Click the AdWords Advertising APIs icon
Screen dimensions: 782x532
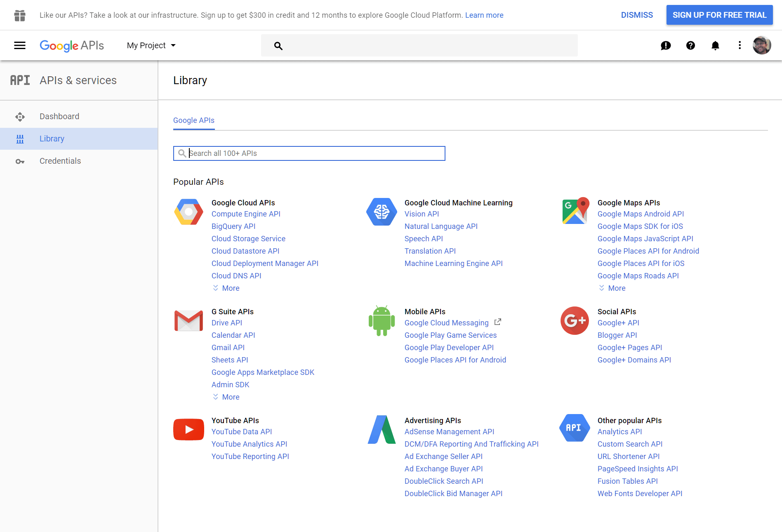point(382,429)
